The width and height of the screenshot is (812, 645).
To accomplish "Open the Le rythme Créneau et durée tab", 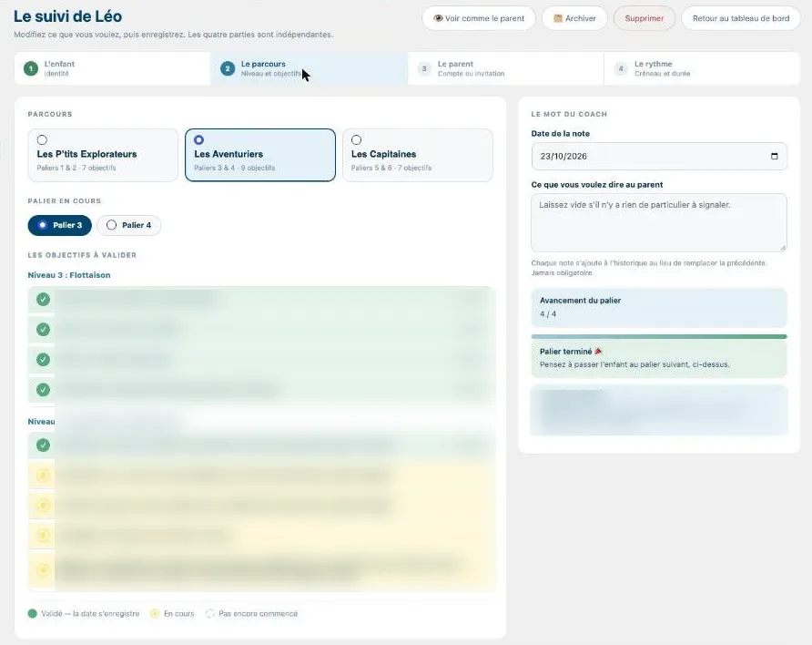I will 702,68.
